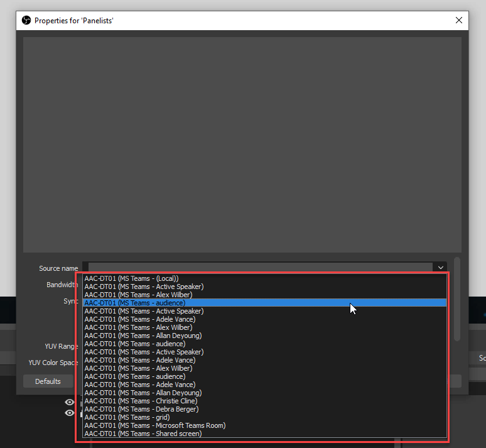Select Allan Deyoung entry just above Christie Cline
This screenshot has height=448, width=486.
coord(265,393)
